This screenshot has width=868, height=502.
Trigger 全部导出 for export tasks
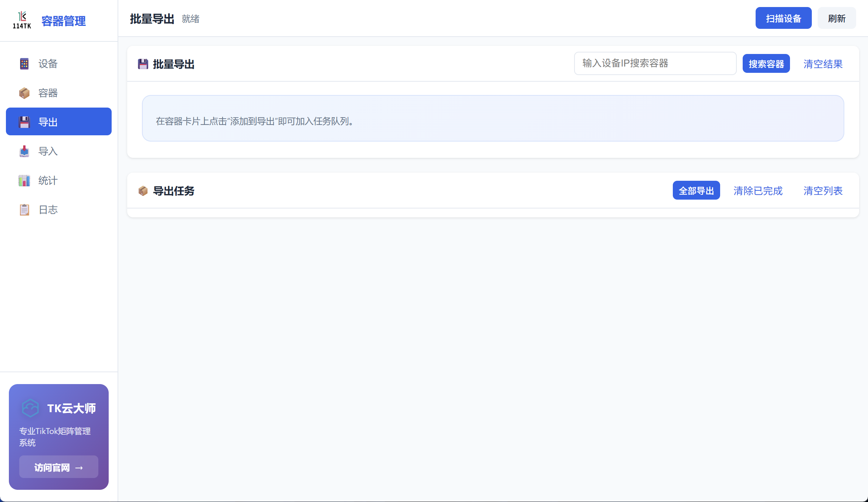pos(696,190)
